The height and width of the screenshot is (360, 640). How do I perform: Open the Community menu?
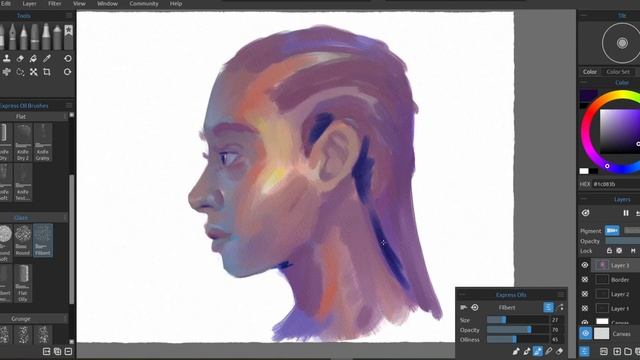click(144, 4)
